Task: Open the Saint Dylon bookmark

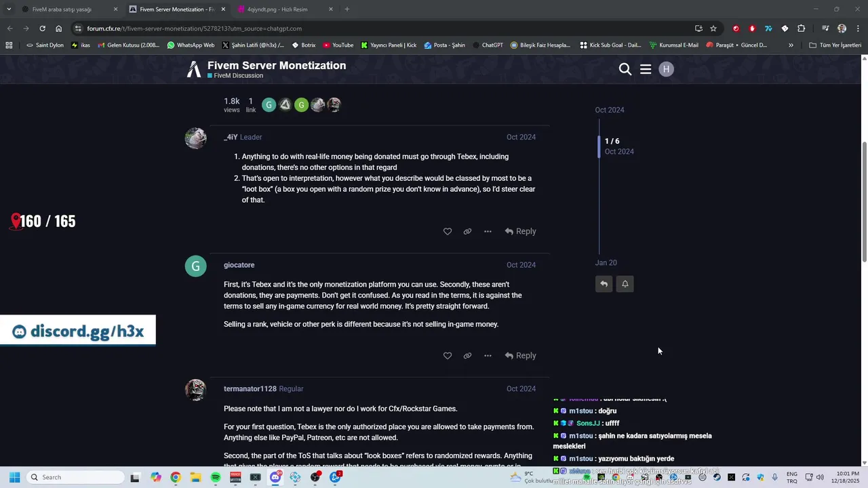Action: (45, 45)
